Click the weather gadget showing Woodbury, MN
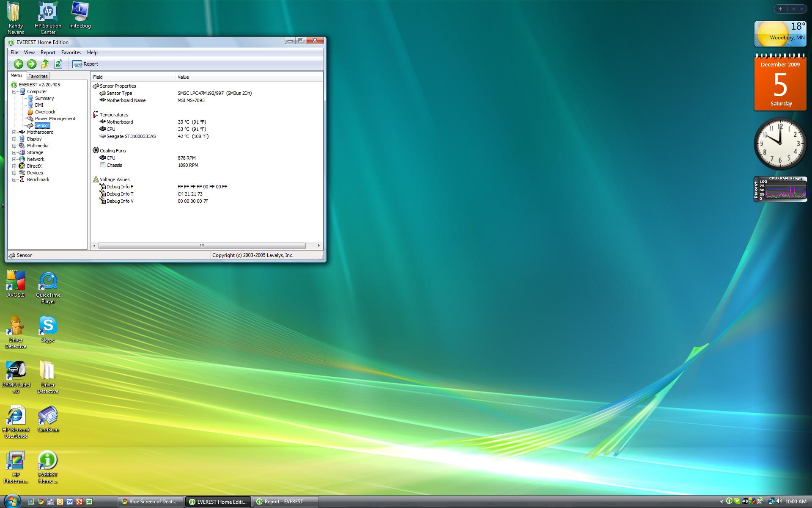 click(780, 33)
